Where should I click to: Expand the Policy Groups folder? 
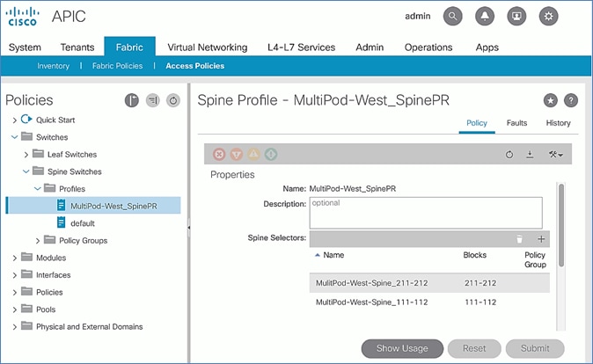point(38,241)
